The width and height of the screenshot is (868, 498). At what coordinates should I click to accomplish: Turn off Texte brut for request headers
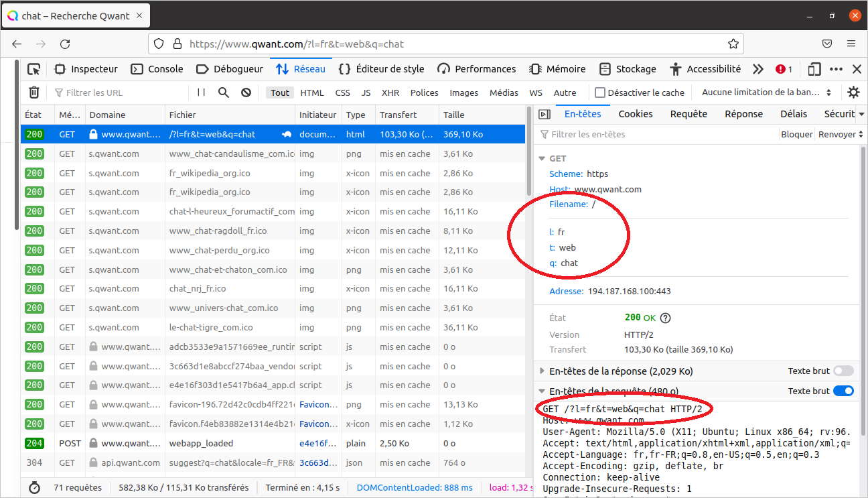pyautogui.click(x=843, y=391)
